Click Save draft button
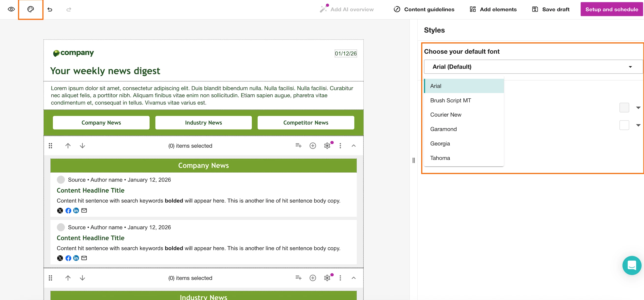 551,9
